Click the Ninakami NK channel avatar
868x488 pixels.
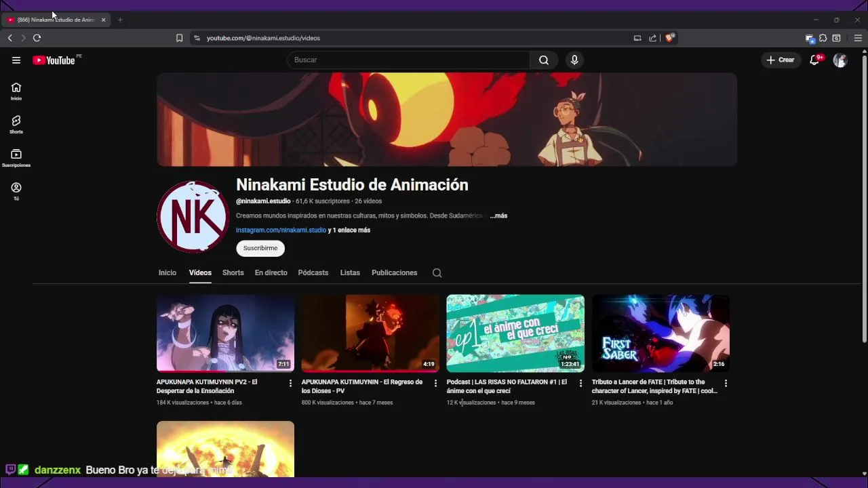(193, 217)
